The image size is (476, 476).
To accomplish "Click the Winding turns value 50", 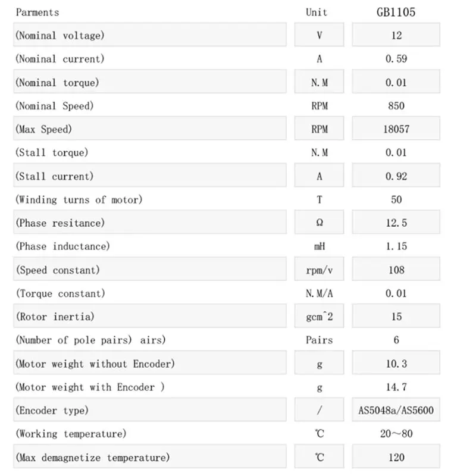I will point(396,200).
